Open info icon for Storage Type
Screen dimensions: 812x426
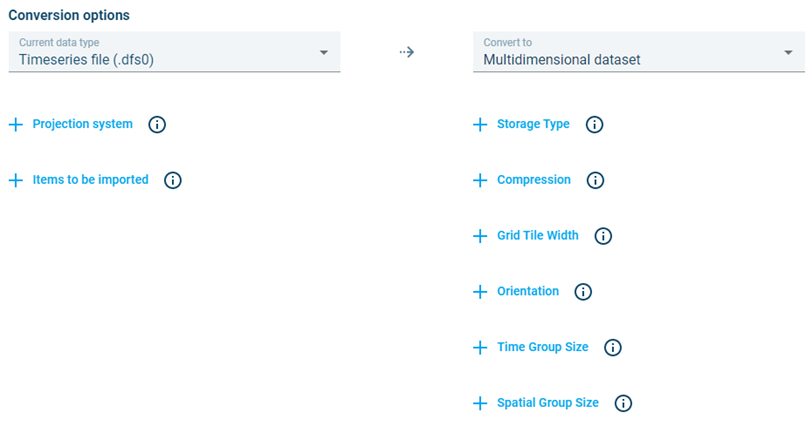pos(594,125)
